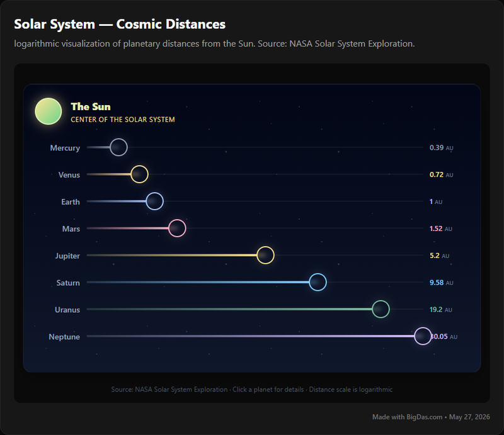Screen dimensions: 504x435
Task: Click the 9.58 AU distance value
Action: (x=442, y=283)
